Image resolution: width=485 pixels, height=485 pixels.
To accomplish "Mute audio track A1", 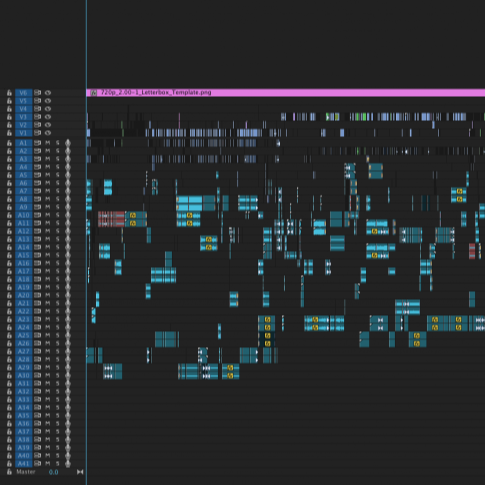I will [x=48, y=143].
